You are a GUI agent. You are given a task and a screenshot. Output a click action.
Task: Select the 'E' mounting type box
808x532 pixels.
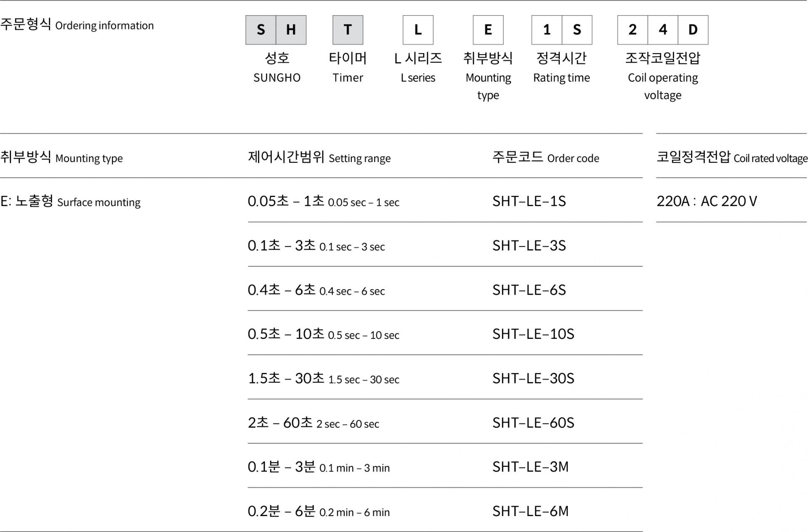(x=488, y=30)
